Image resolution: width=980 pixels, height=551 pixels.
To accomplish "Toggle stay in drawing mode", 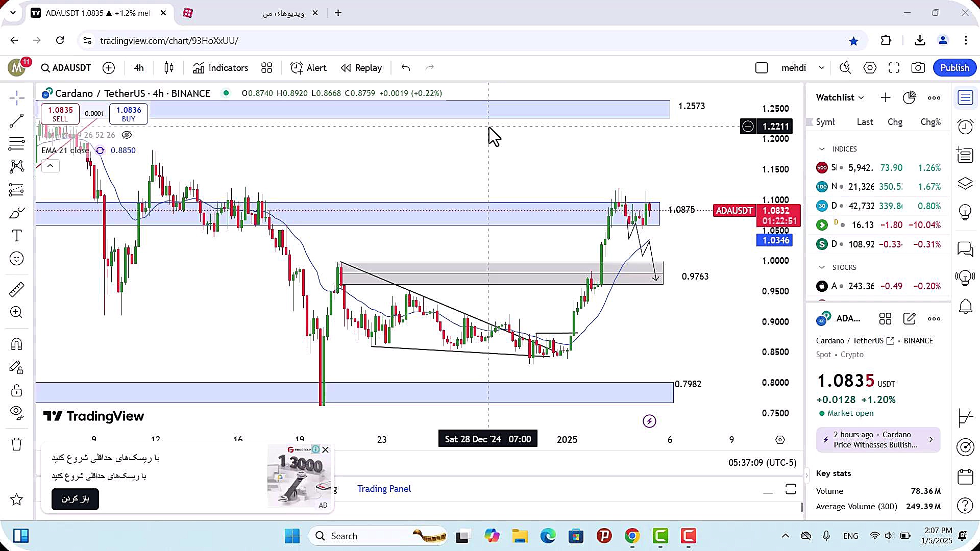I will tap(17, 367).
